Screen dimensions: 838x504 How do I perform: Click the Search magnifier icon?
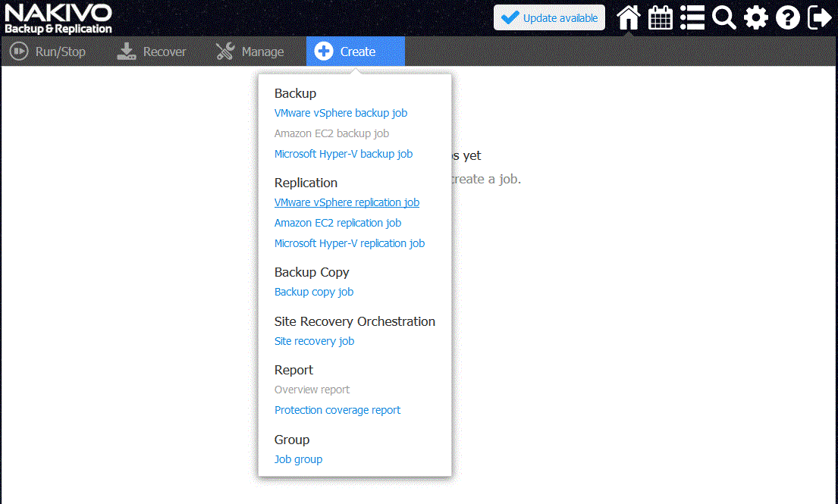tap(724, 17)
